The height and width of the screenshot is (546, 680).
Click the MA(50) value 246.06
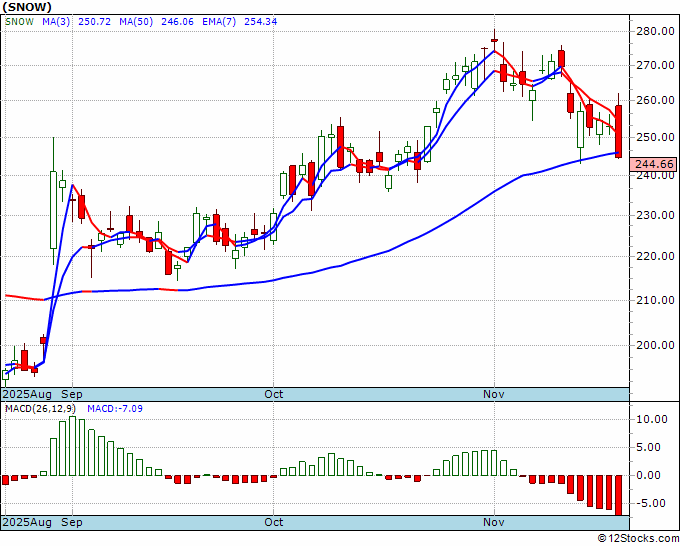point(177,22)
